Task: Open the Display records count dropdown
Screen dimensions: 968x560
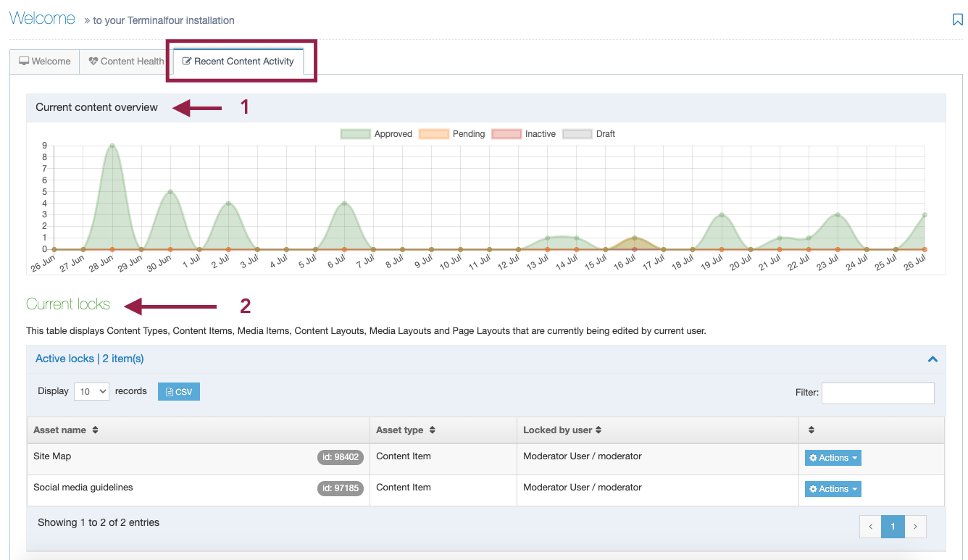Action: click(91, 391)
